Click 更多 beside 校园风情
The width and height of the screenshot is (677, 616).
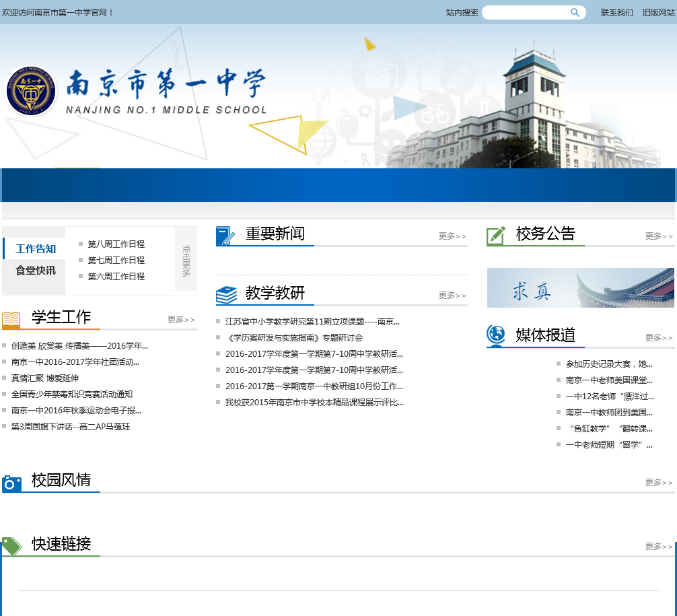tap(659, 482)
